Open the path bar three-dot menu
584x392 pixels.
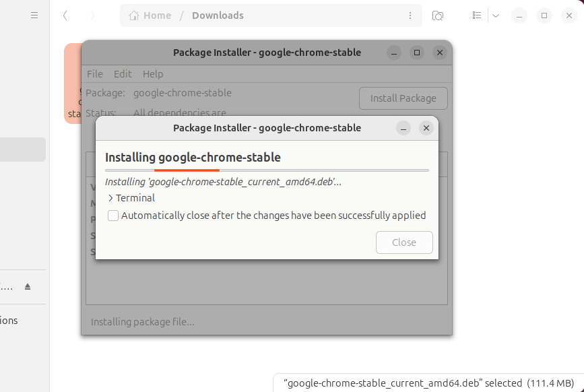(x=410, y=15)
